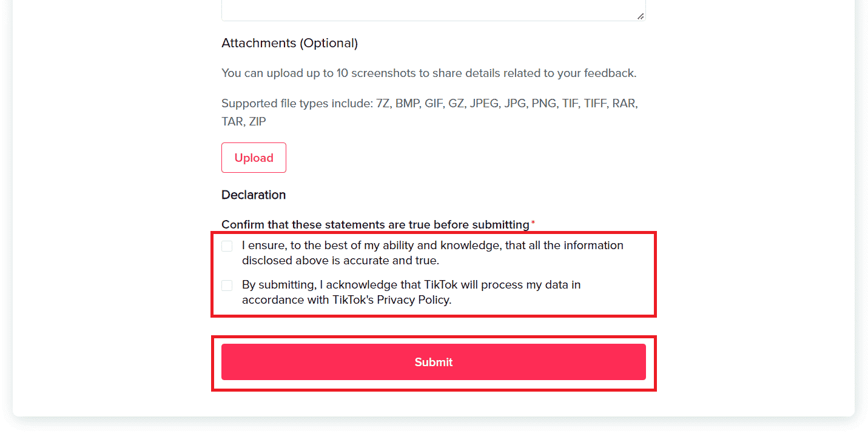The height and width of the screenshot is (448, 868).
Task: Click the textarea resize grip
Action: [641, 16]
